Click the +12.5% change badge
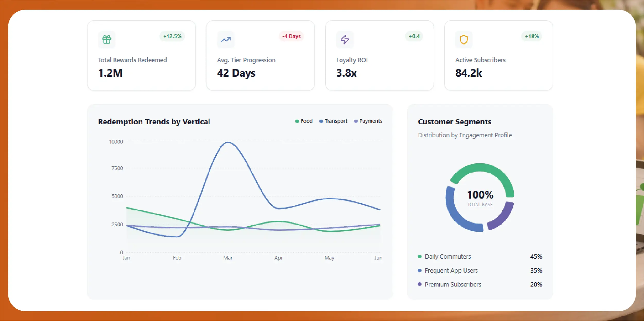This screenshot has height=321, width=644. coord(172,36)
